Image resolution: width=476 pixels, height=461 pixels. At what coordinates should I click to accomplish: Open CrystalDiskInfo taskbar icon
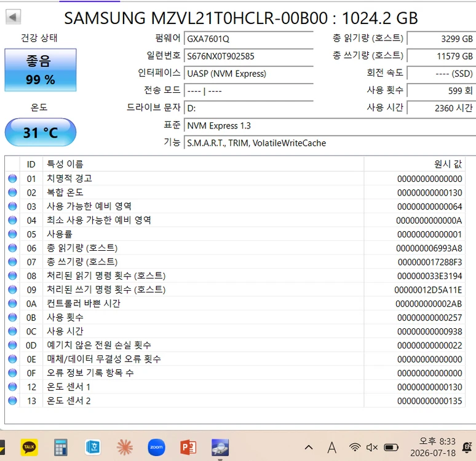click(220, 447)
